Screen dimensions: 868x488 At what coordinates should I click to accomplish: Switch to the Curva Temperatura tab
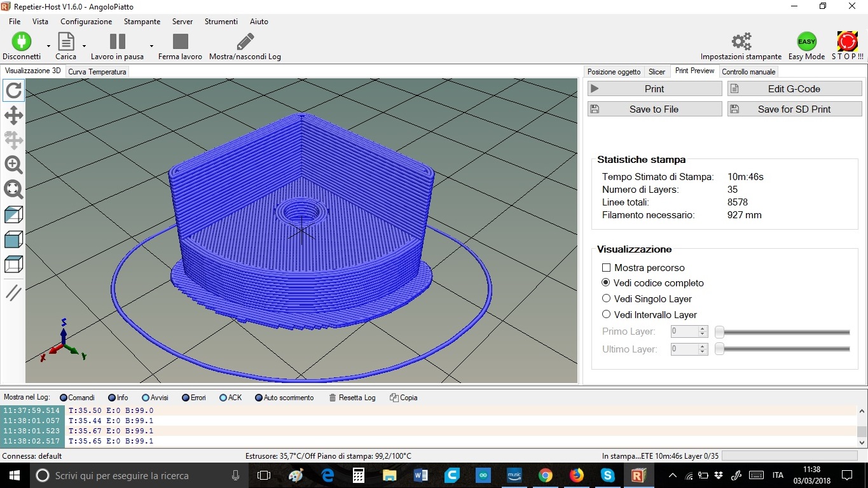coord(97,72)
